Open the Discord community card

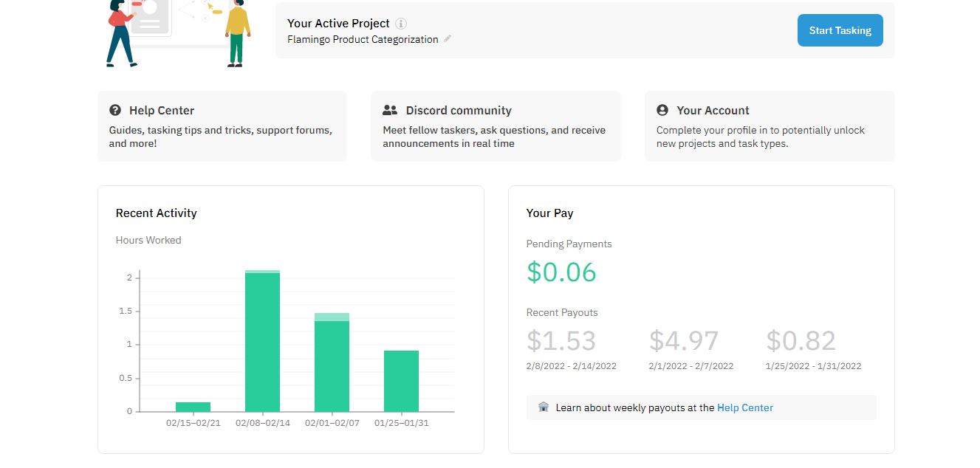point(496,125)
